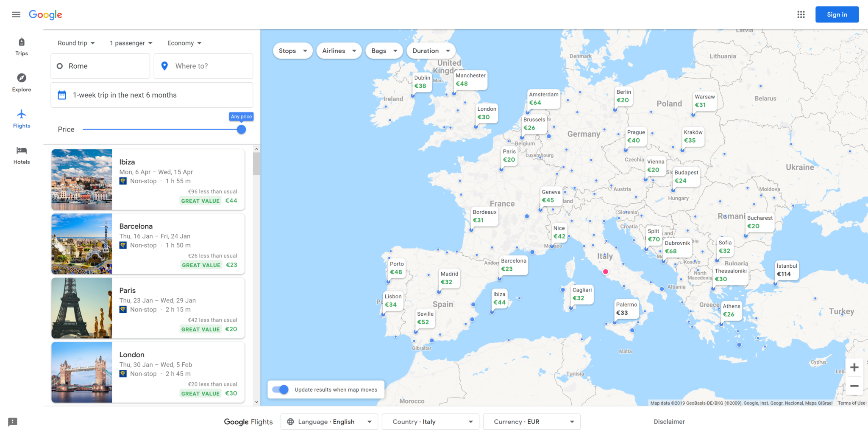This screenshot has height=437, width=868.
Task: Open the hamburger main menu
Action: tap(16, 14)
